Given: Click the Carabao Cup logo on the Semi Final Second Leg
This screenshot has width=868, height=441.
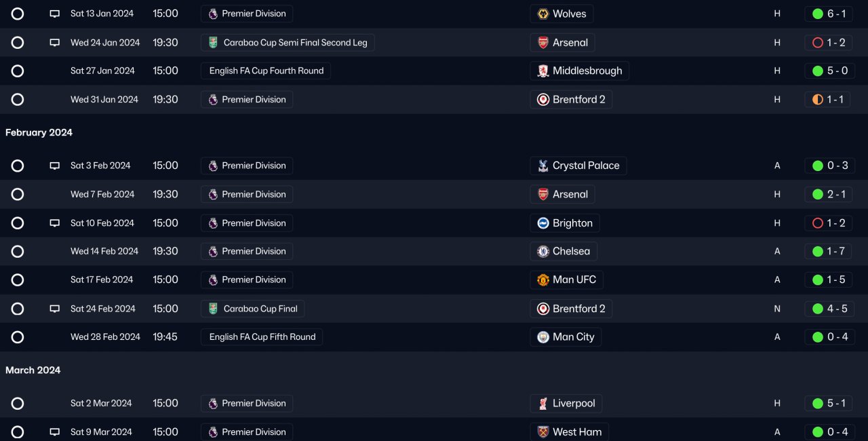Looking at the screenshot, I should tap(214, 43).
